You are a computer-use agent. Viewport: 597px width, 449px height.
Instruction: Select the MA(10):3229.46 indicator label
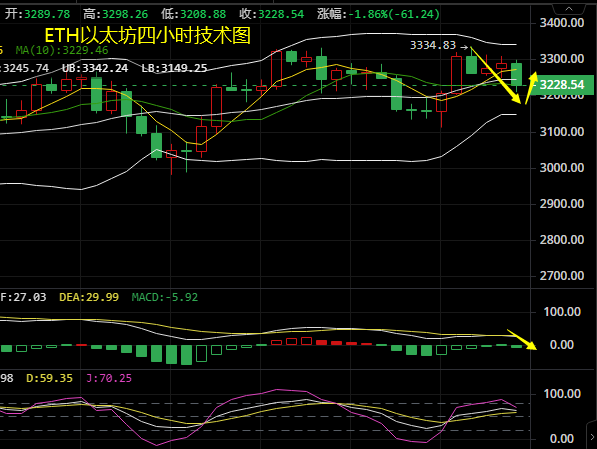62,50
